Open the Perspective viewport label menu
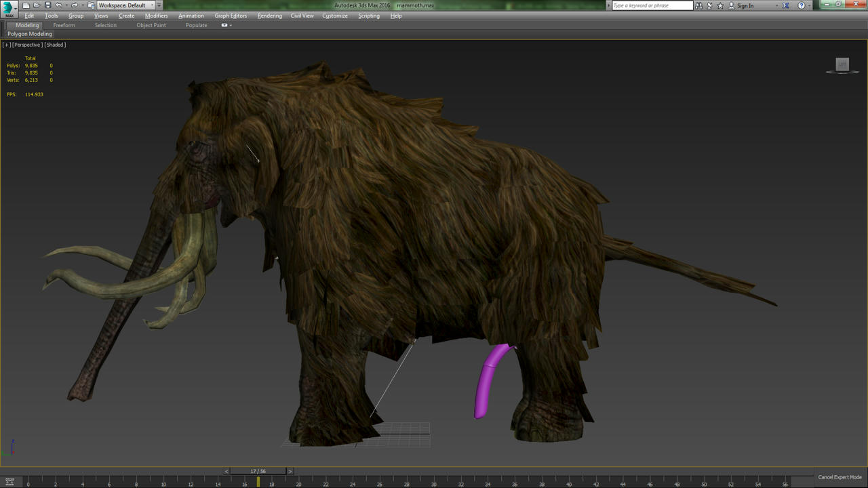 pyautogui.click(x=28, y=45)
